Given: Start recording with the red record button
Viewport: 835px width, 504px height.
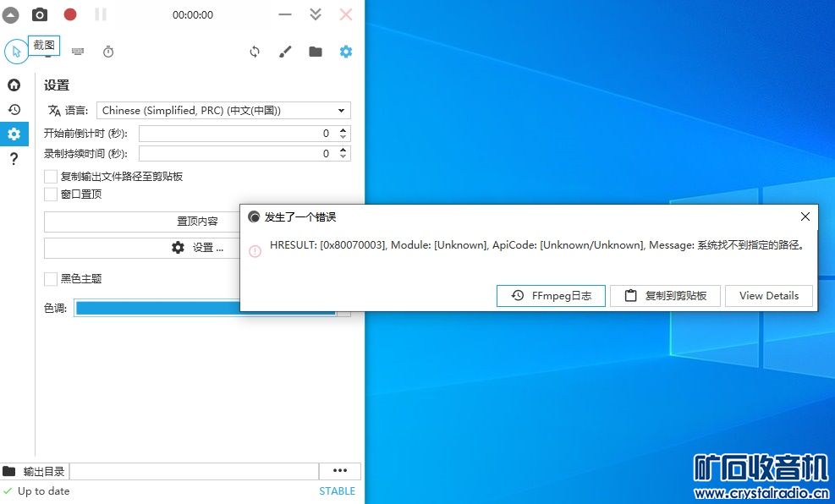Looking at the screenshot, I should coord(69,14).
